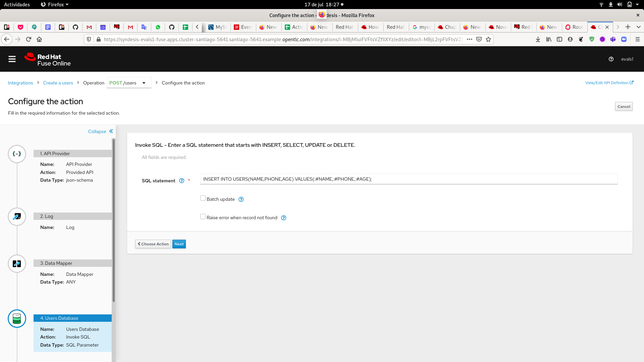Click the Choose Action button
Screen dimensions: 644x362
153,244
